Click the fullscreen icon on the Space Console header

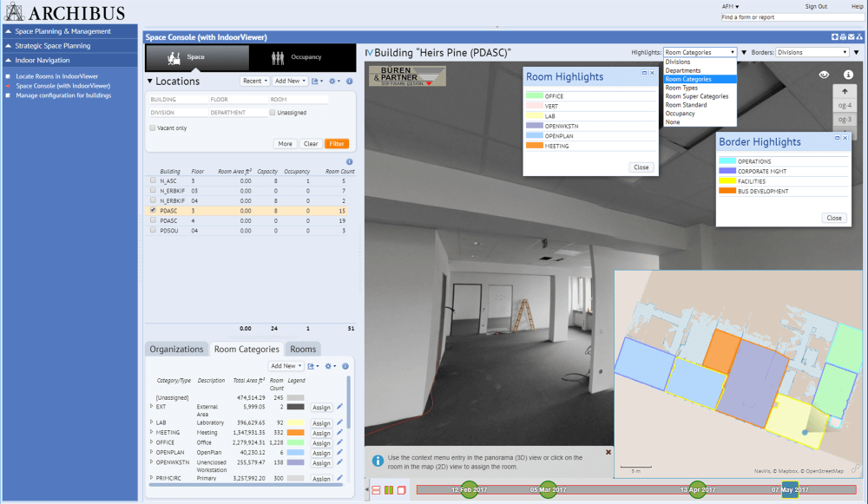click(x=834, y=36)
